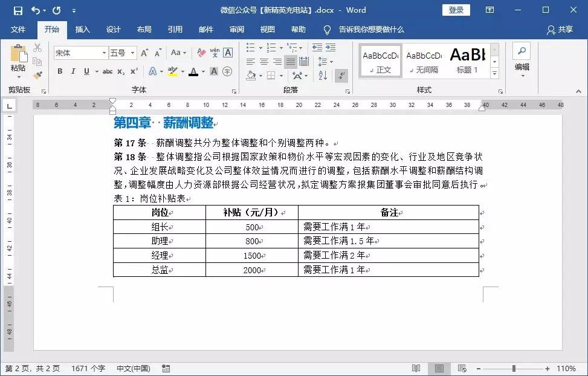Open the Line Spacing dropdown
Screen dimensions: 588x376
[x=326, y=60]
